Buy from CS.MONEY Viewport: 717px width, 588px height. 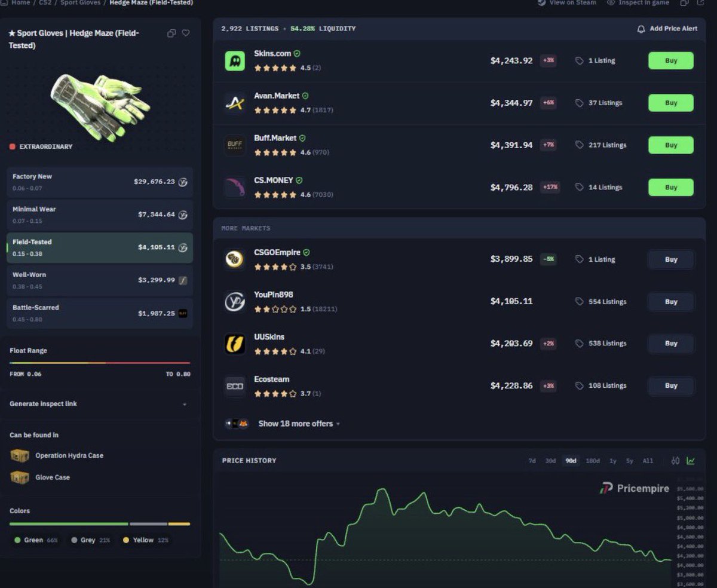[x=671, y=188]
